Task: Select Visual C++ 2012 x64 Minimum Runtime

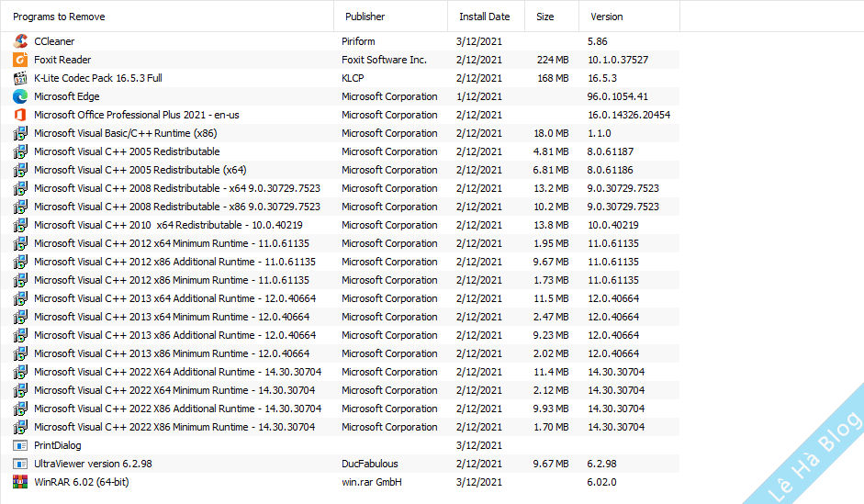Action: click(172, 243)
